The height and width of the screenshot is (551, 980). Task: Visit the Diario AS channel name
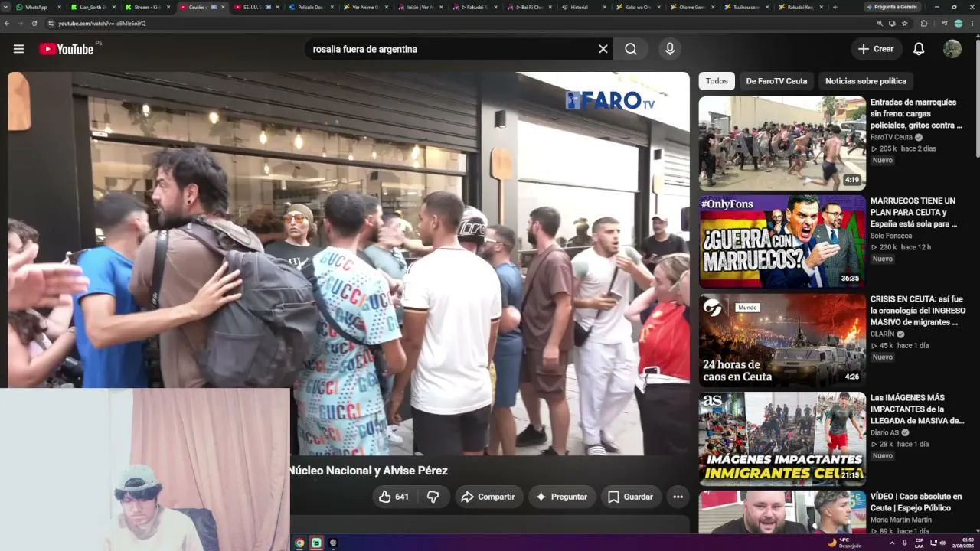point(884,432)
